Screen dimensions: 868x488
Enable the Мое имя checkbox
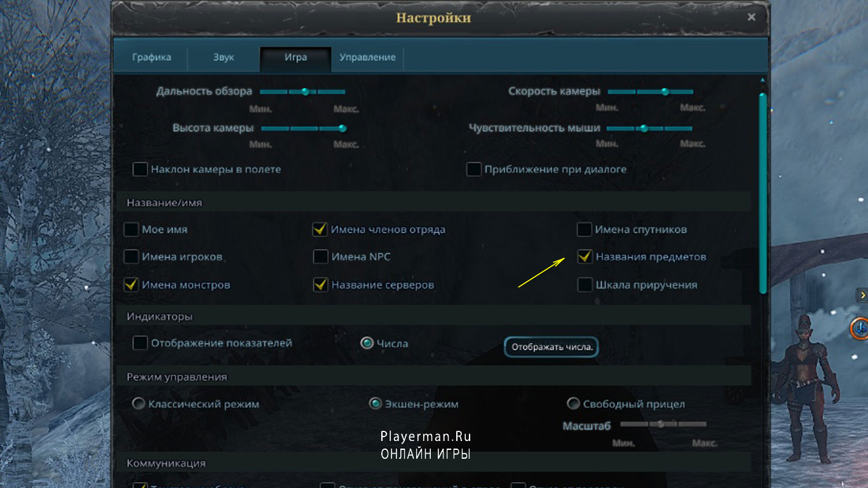coord(131,229)
